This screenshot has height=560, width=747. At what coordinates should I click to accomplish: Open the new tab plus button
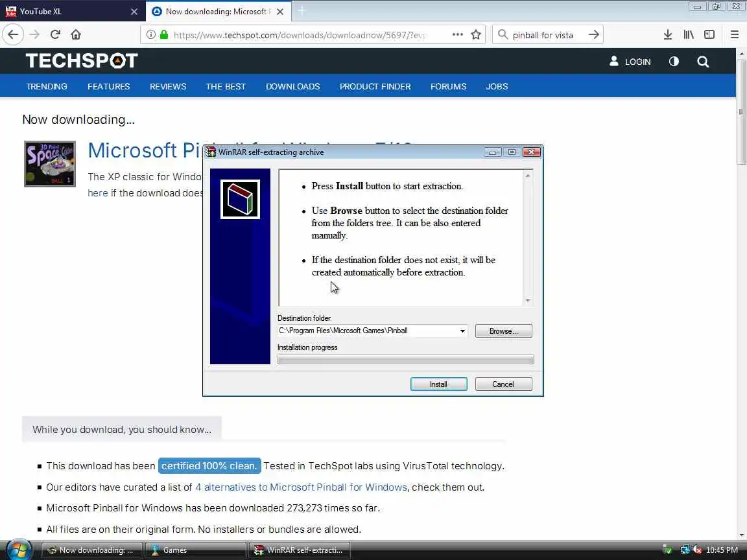pos(302,11)
